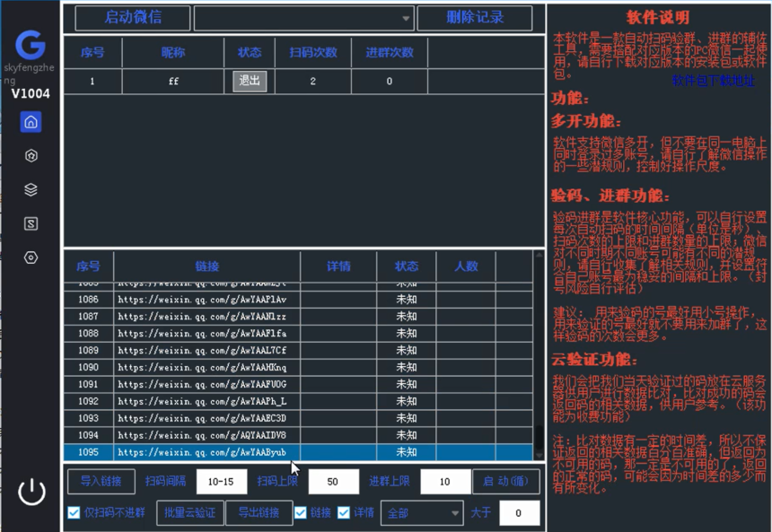Click the hexagon house sidebar icon

tap(31, 156)
